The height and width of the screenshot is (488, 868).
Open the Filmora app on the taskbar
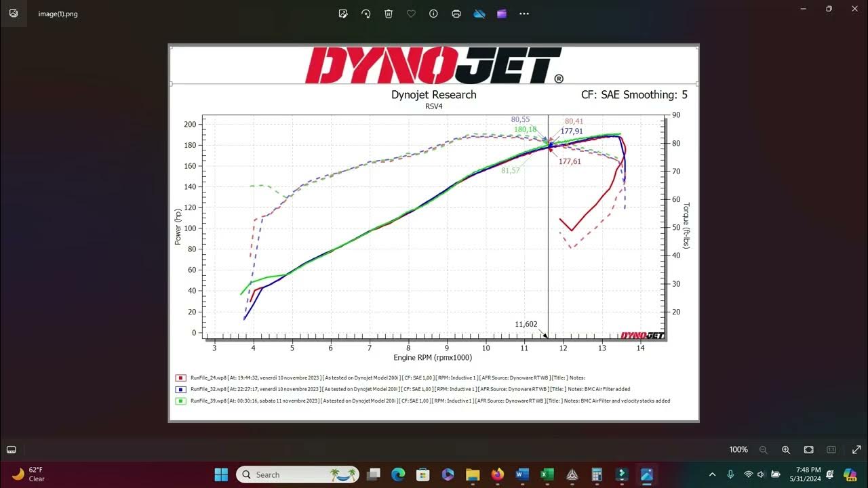tap(622, 474)
